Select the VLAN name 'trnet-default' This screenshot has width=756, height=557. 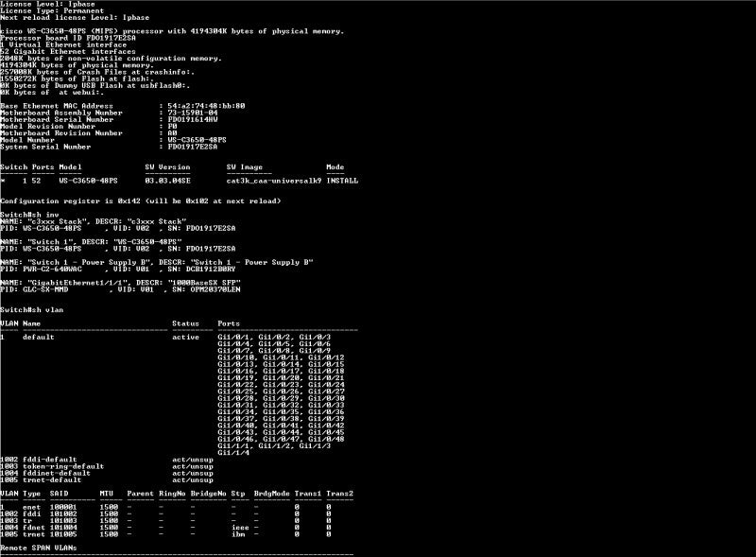[52, 479]
